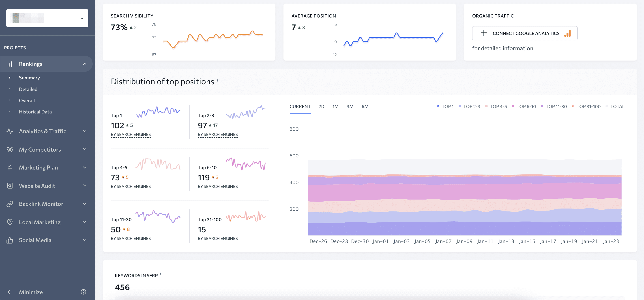Collapse the Rankings section chevron
644x300 pixels.
[84, 64]
